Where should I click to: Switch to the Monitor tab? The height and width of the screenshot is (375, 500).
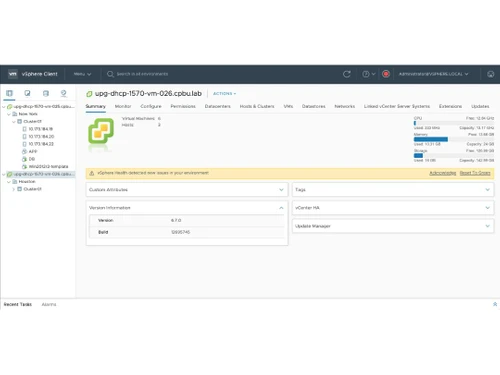coord(123,106)
